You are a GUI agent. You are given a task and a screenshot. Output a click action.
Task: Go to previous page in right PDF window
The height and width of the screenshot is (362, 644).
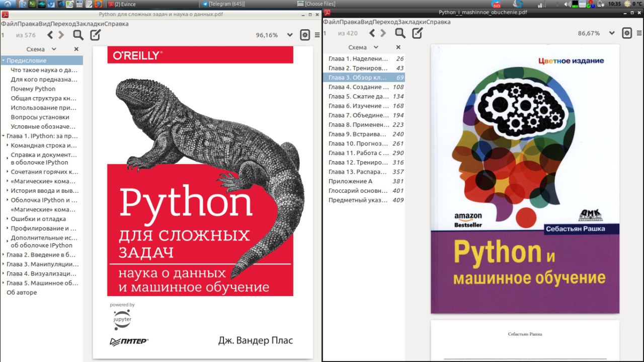coord(372,33)
